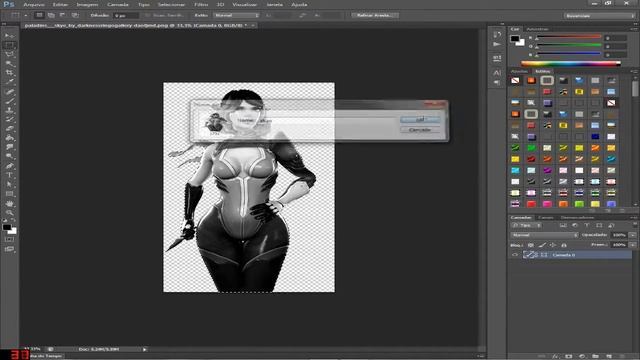Open layer filter Tipo dropdown

pyautogui.click(x=527, y=225)
